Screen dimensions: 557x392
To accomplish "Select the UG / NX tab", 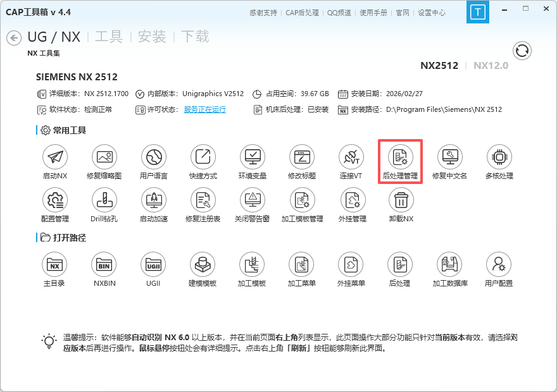I will coord(54,37).
